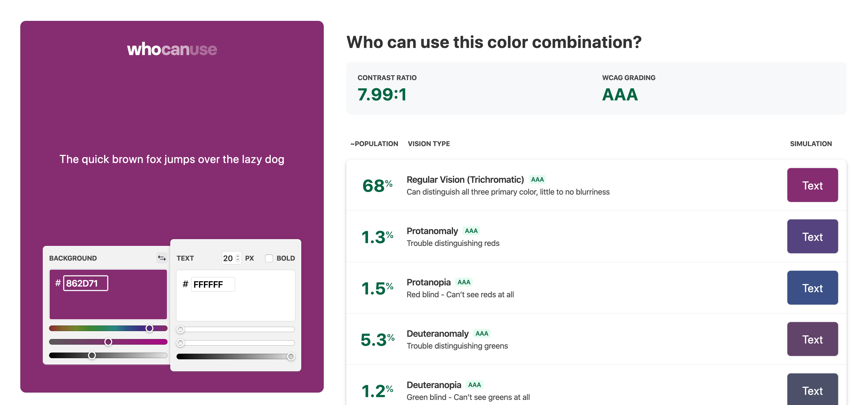Click the text saturation slider handle
Viewport: 868px width, 405px height.
(180, 343)
